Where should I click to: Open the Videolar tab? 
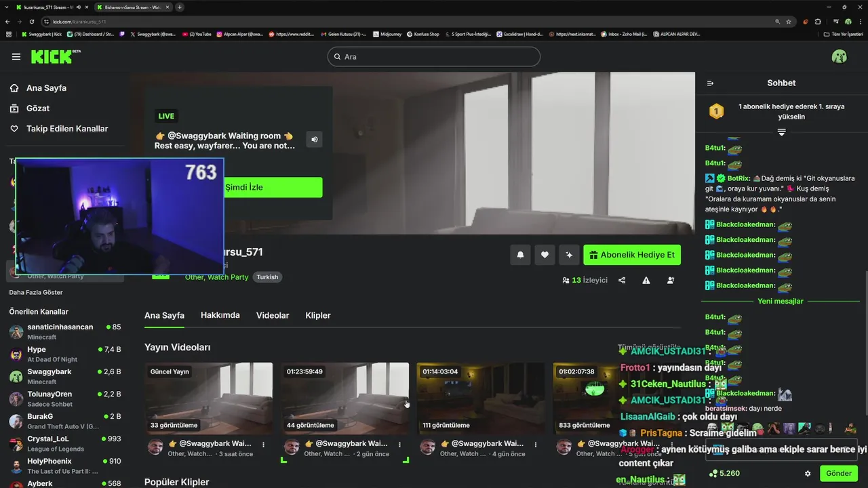coord(273,315)
